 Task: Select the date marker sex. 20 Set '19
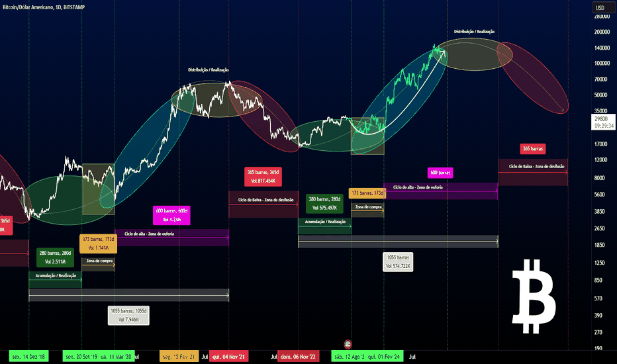[x=81, y=357]
